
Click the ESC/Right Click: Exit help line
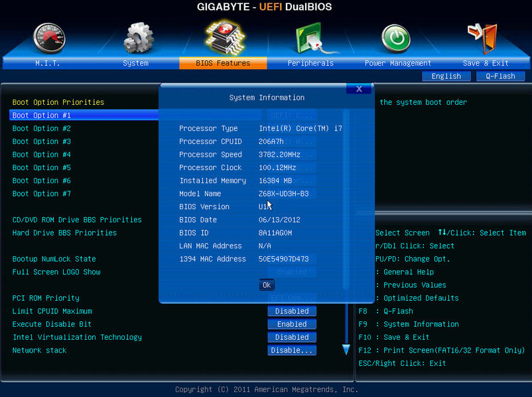pos(402,363)
